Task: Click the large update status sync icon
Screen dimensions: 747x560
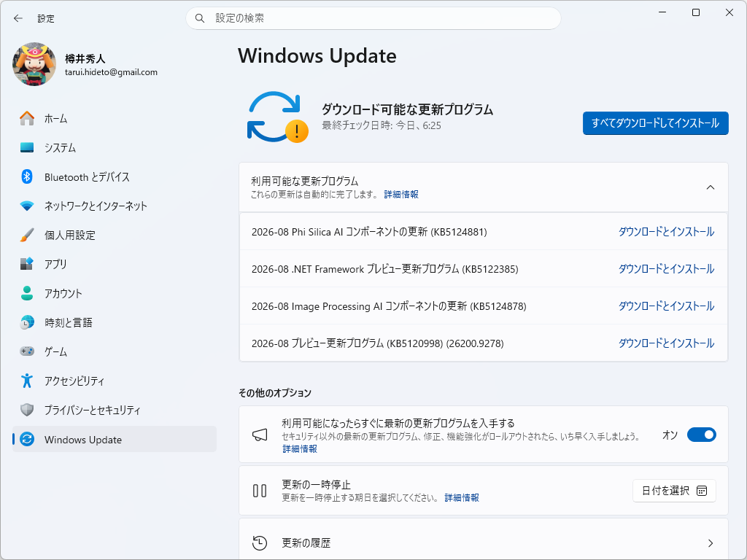Action: click(278, 117)
